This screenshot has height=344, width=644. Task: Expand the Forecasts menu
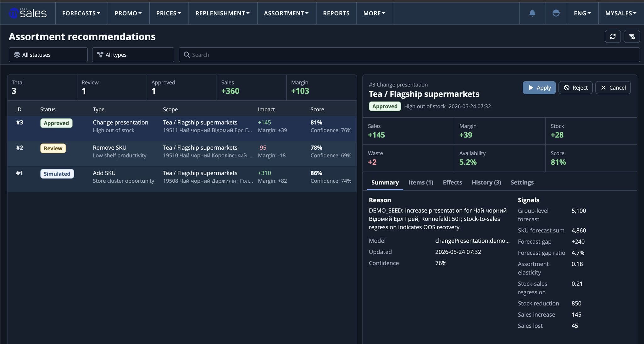pyautogui.click(x=81, y=13)
